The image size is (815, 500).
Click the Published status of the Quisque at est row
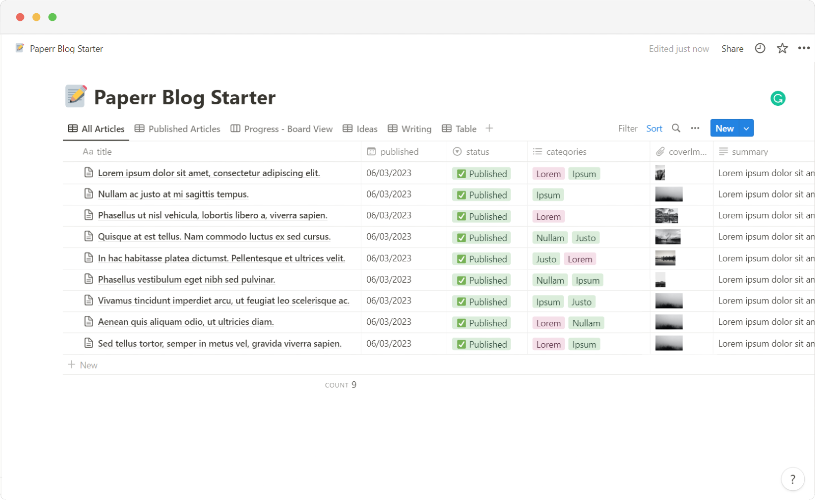(x=481, y=238)
